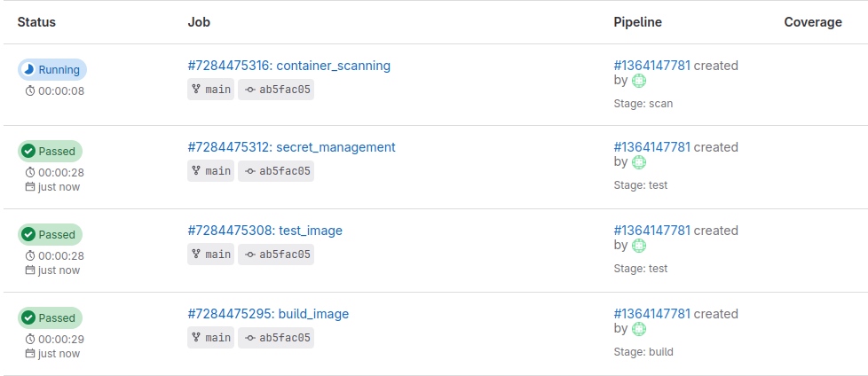This screenshot has width=868, height=376.
Task: Click the user avatar in secret_management row
Action: point(639,162)
